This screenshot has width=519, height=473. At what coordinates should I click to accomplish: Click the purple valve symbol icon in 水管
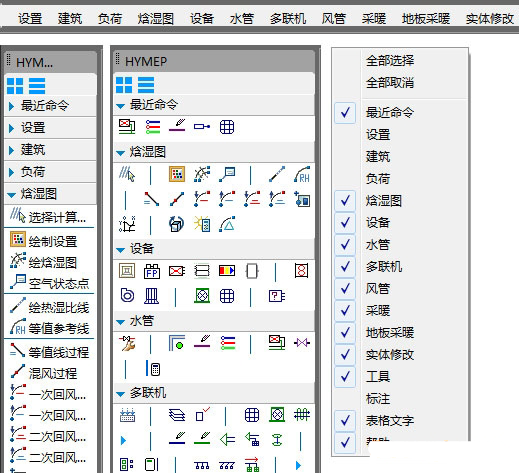(302, 343)
